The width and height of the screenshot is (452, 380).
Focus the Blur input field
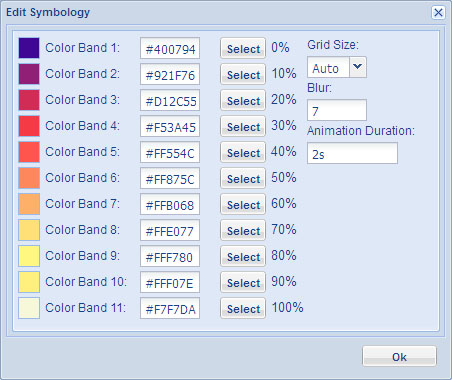pos(337,110)
